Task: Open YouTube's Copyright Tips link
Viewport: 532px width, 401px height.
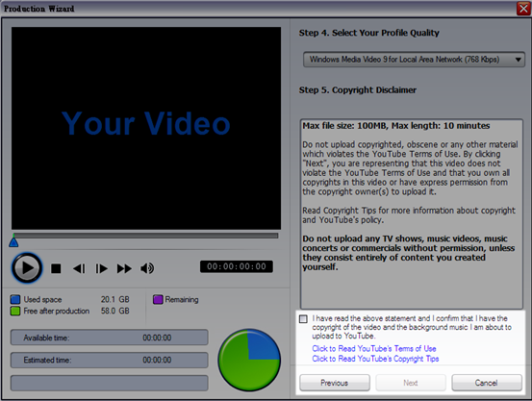Action: 375,359
